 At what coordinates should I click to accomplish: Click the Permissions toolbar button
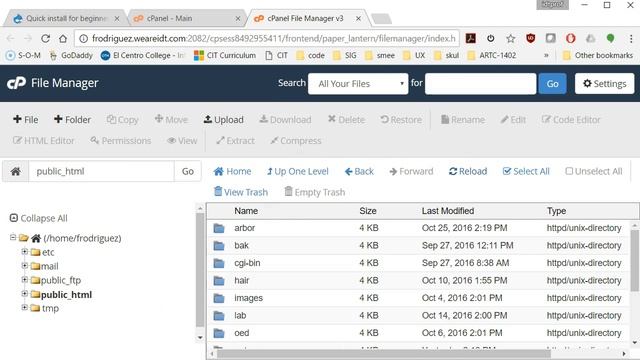pos(121,141)
